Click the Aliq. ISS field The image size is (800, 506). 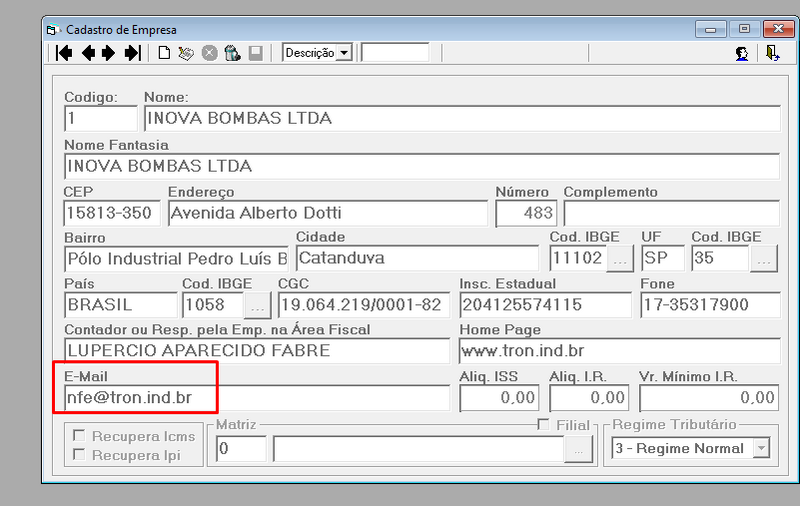(x=499, y=398)
